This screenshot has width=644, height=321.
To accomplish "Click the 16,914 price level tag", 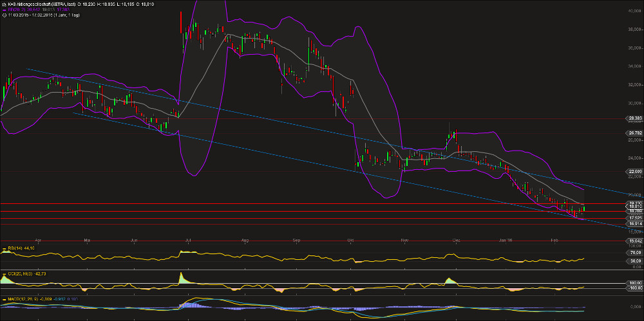I will click(635, 224).
